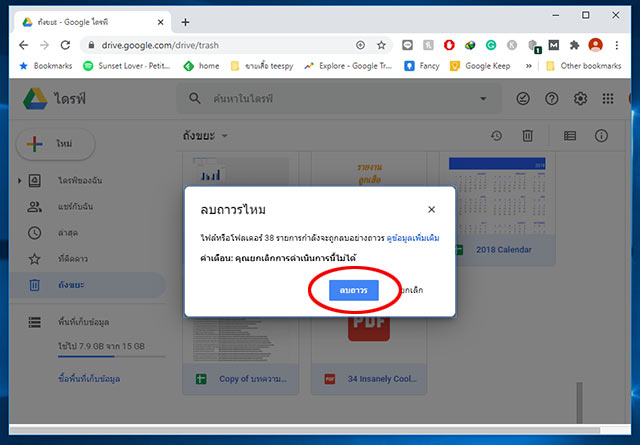Image resolution: width=640 pixels, height=445 pixels.
Task: Open the Explore - Google Tr... bookmark
Action: pos(348,66)
